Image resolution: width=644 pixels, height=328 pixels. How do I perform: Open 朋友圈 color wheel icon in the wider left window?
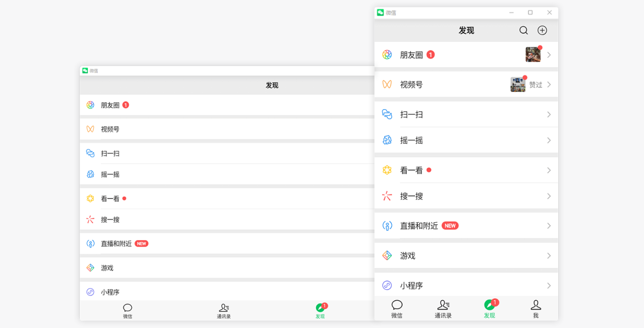coord(90,105)
